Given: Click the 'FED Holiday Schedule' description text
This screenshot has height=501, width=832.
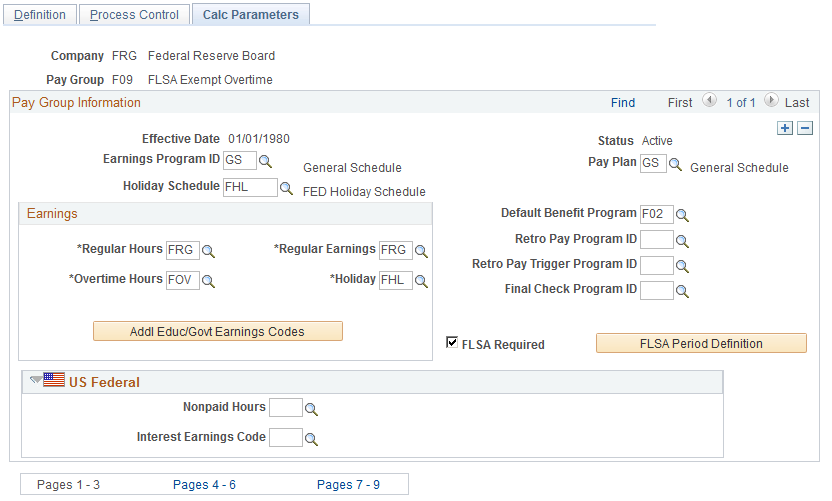Looking at the screenshot, I should (x=364, y=192).
